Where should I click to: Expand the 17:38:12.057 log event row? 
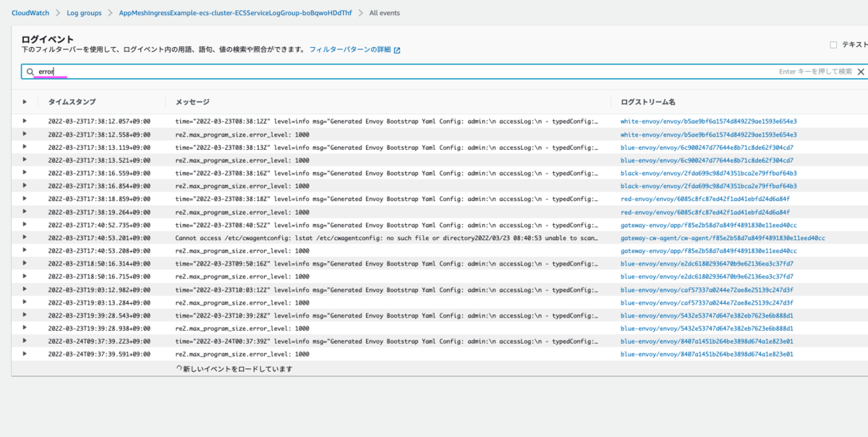[25, 121]
